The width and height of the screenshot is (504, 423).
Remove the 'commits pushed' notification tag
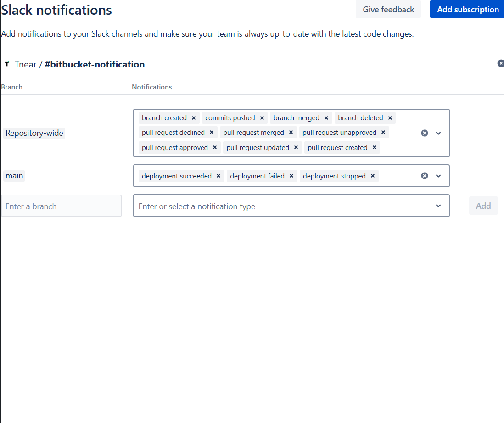262,118
